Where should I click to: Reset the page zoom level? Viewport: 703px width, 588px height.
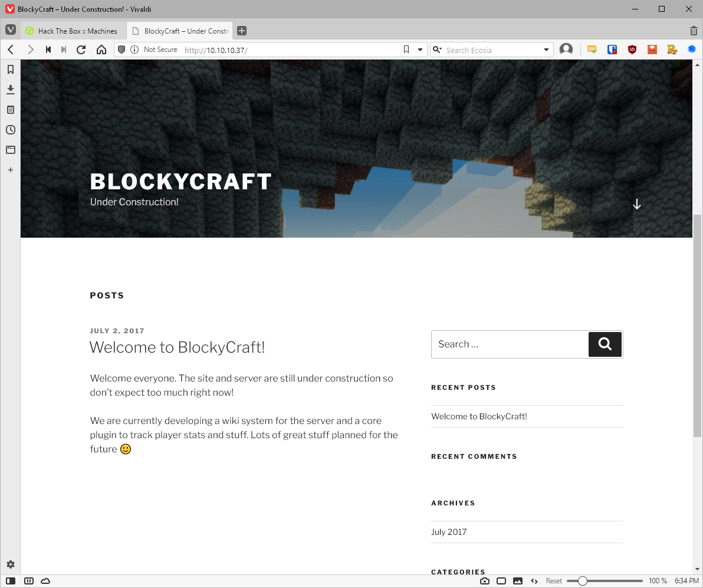coord(554,581)
